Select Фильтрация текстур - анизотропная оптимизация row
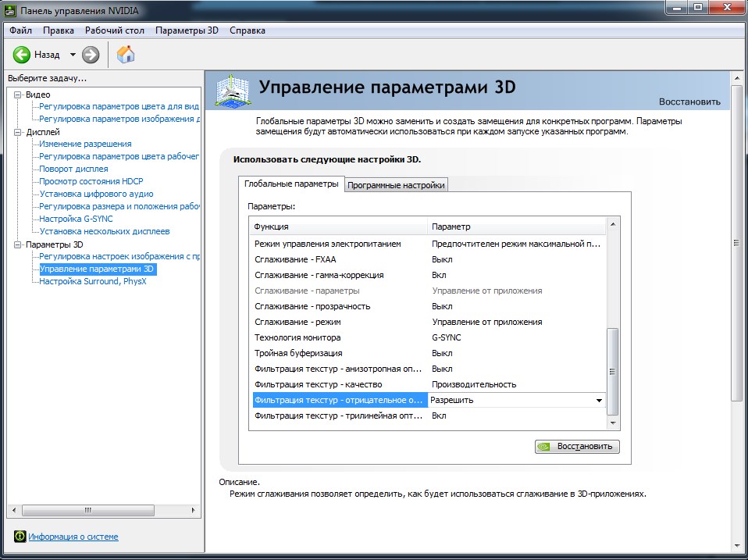 [429, 369]
